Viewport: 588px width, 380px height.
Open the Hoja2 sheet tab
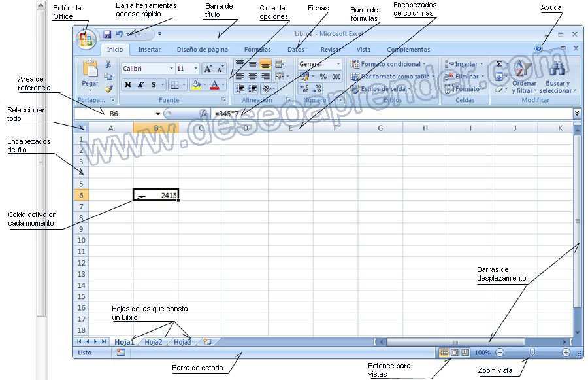[x=153, y=342]
